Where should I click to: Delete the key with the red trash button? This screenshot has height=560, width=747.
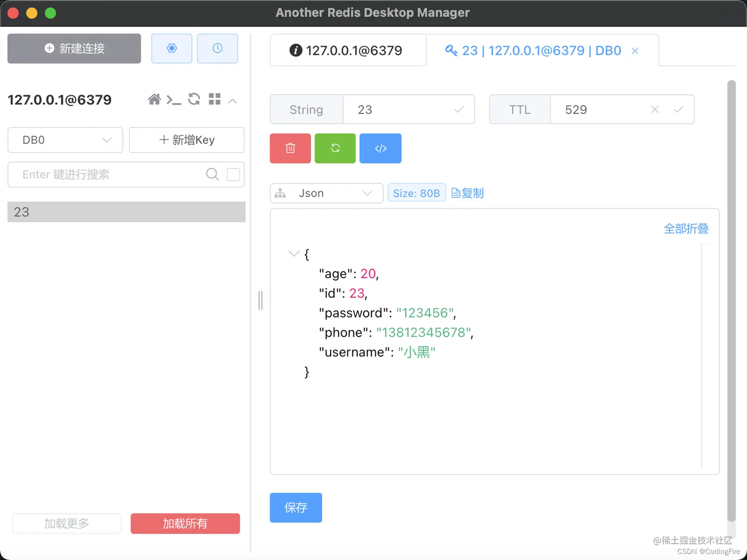tap(290, 148)
